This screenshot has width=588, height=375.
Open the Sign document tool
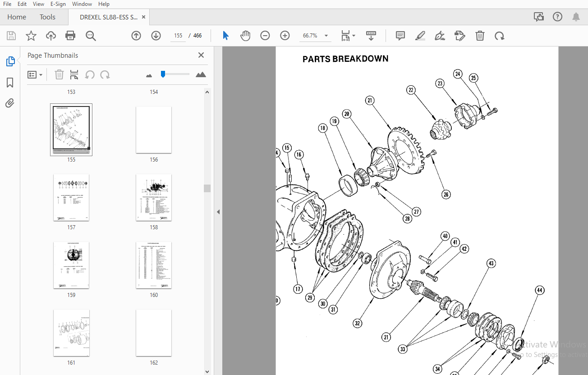coord(440,36)
